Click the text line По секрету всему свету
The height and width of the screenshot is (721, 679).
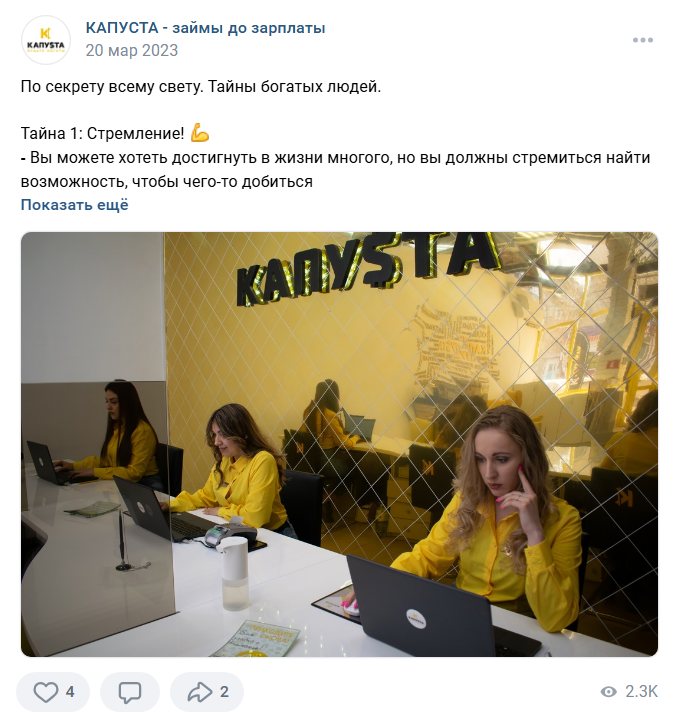tap(112, 86)
